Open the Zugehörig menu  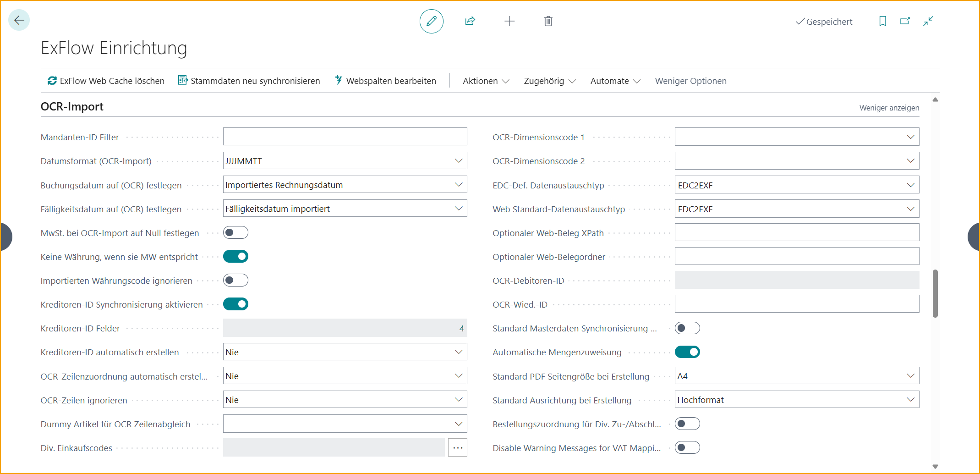(549, 81)
